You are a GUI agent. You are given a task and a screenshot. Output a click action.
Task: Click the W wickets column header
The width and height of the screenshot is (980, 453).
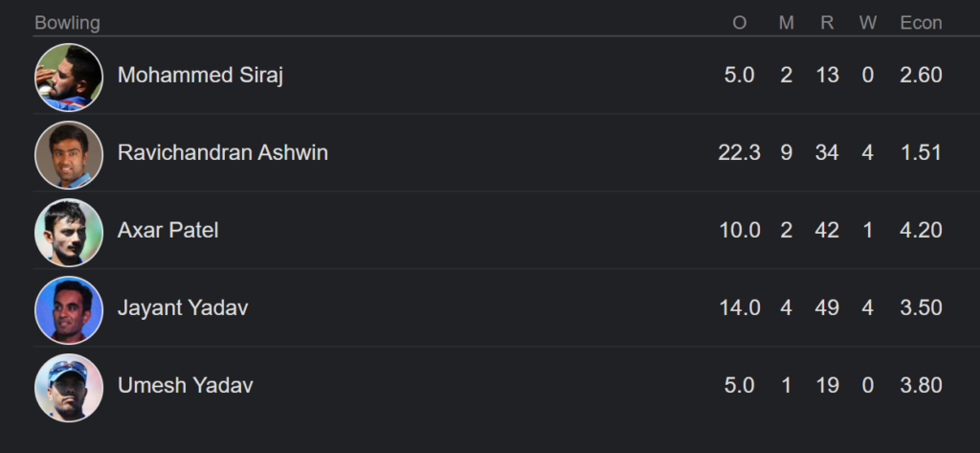867,23
